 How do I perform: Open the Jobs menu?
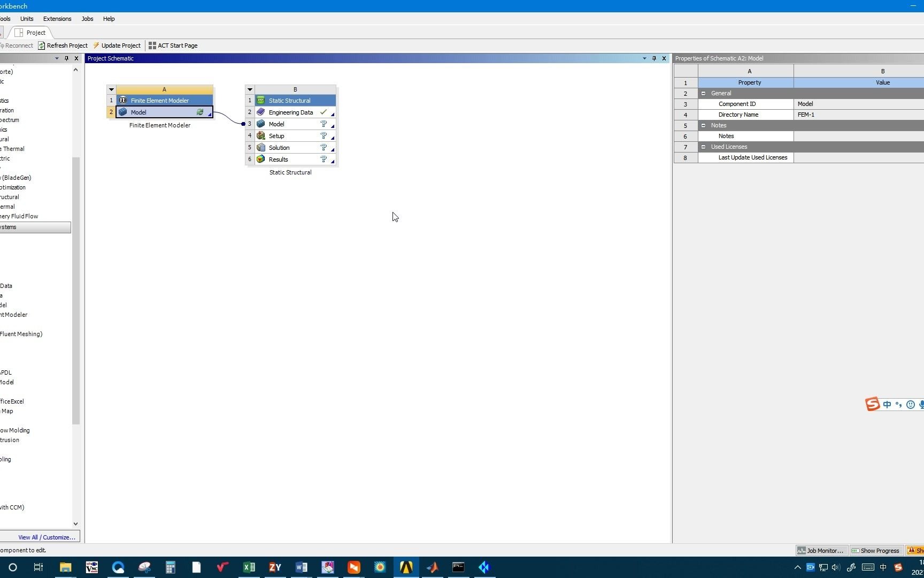(x=87, y=19)
